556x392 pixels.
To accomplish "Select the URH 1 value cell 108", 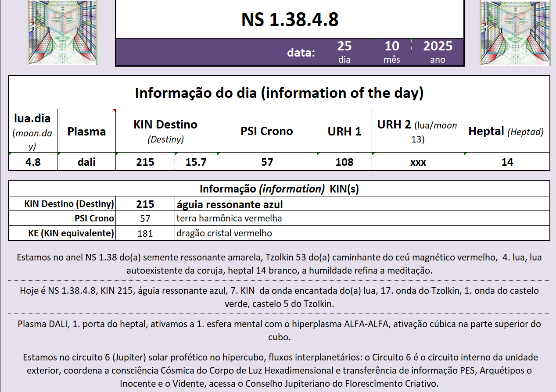I will click(344, 162).
